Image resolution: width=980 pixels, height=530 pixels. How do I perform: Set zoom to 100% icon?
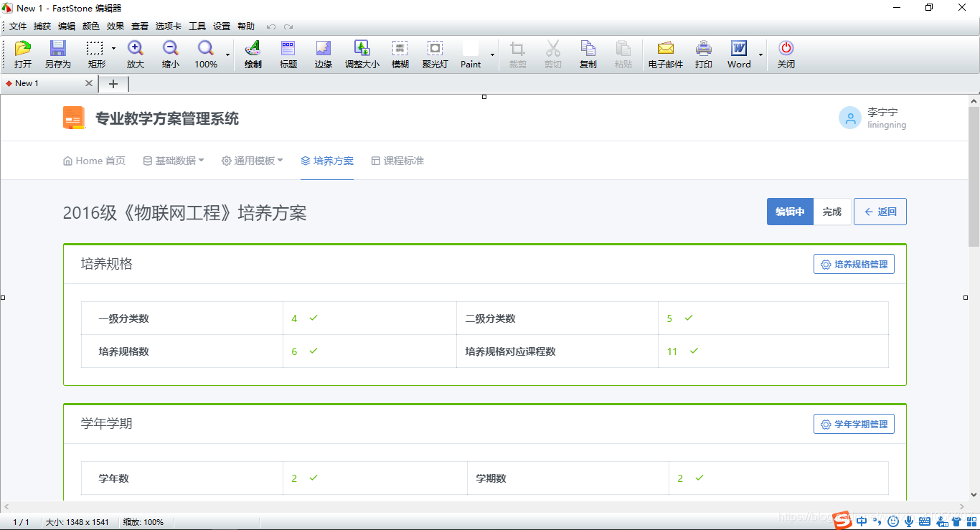pyautogui.click(x=206, y=55)
